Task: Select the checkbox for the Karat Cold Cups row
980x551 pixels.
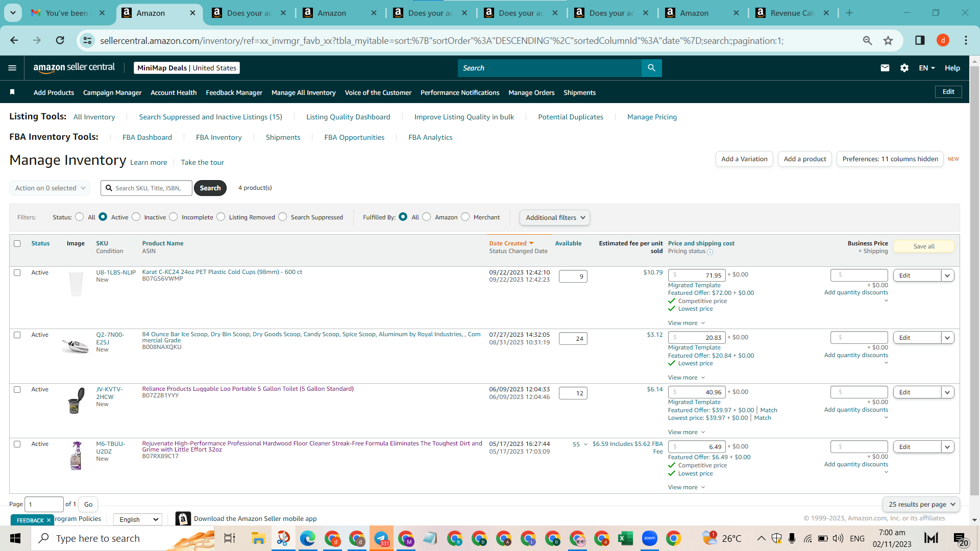Action: tap(17, 273)
